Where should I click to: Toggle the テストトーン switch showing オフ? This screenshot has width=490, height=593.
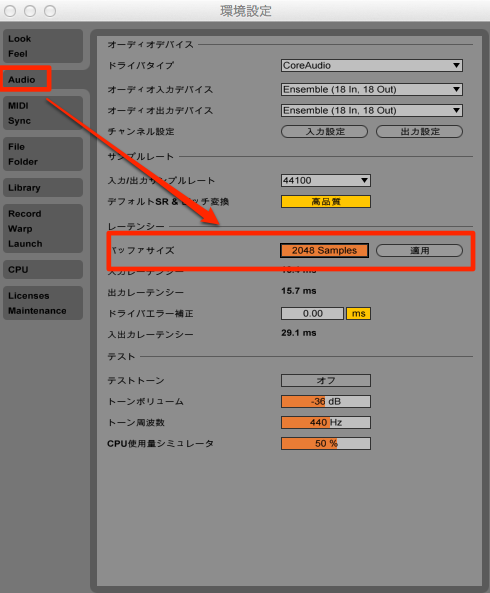tap(326, 380)
